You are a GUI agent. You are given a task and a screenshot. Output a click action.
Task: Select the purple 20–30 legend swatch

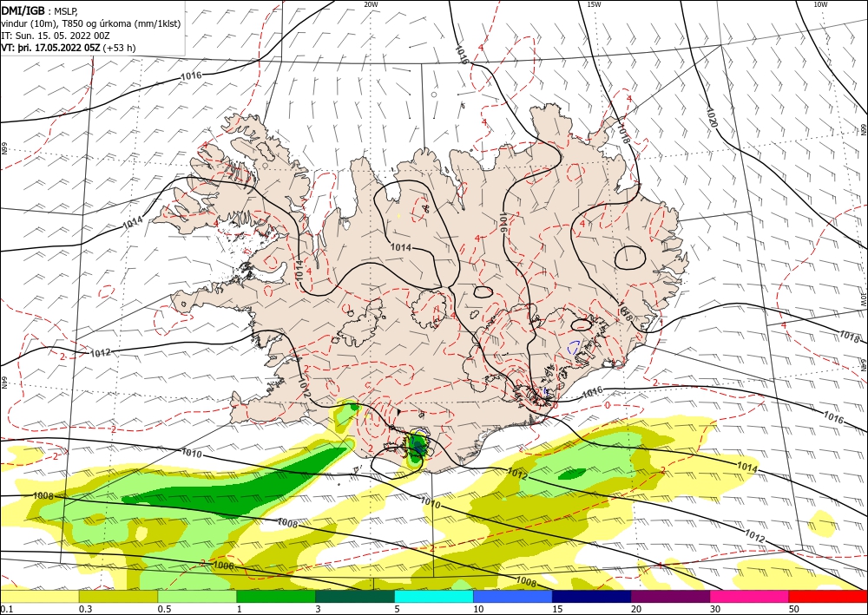(670, 596)
